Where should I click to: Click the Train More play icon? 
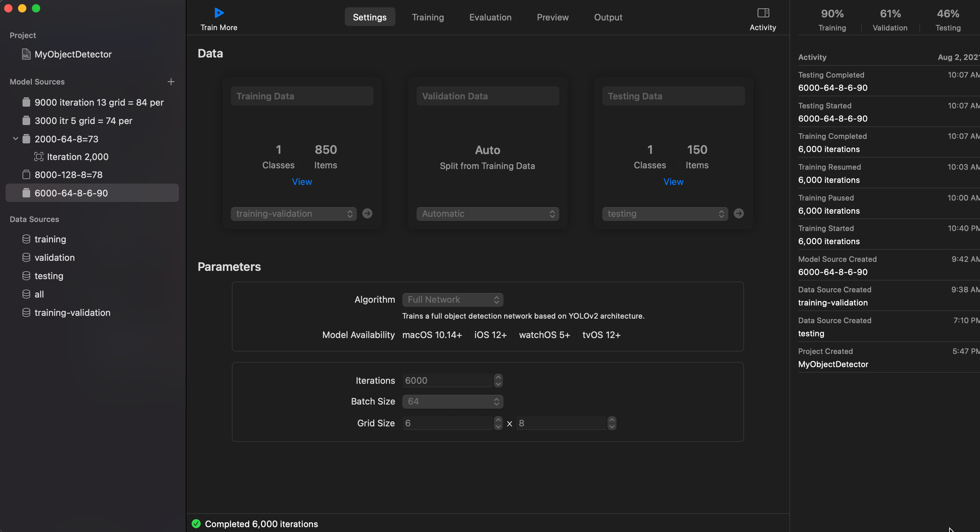click(219, 13)
